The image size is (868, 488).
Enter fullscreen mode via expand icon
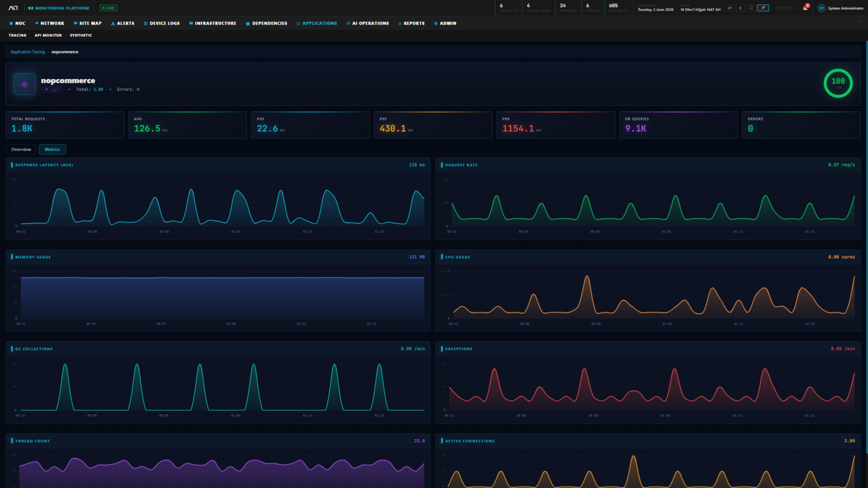[751, 8]
